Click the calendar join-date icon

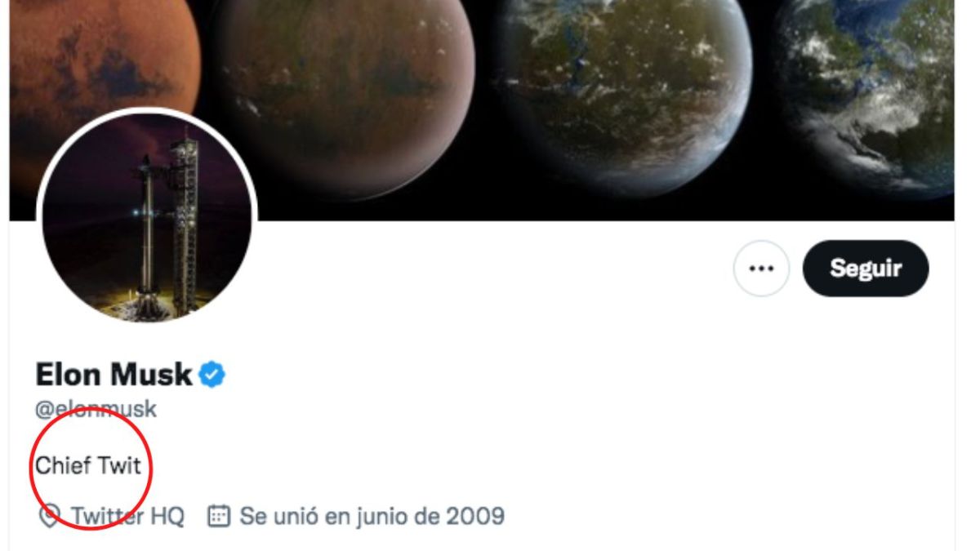click(218, 516)
